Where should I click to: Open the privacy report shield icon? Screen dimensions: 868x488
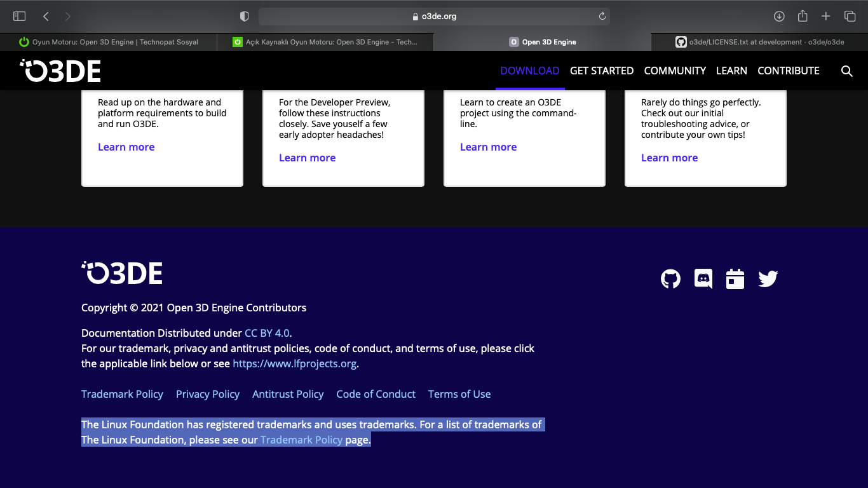[x=245, y=17]
